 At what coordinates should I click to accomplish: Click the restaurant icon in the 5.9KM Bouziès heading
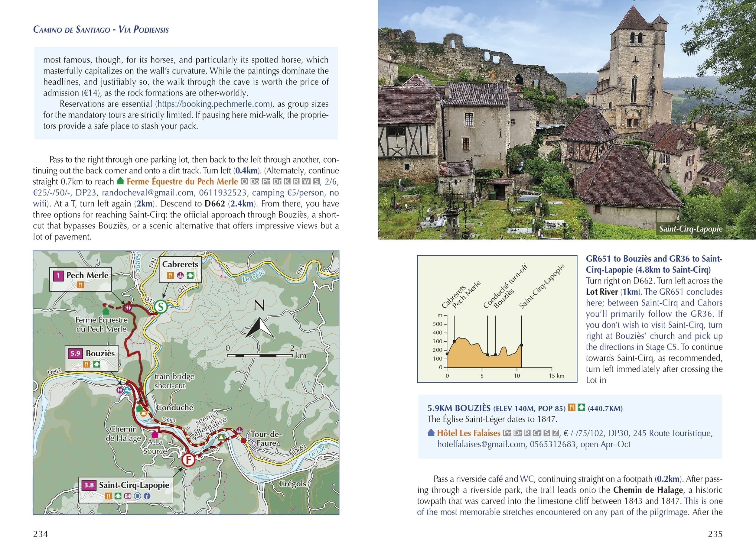pos(572,407)
